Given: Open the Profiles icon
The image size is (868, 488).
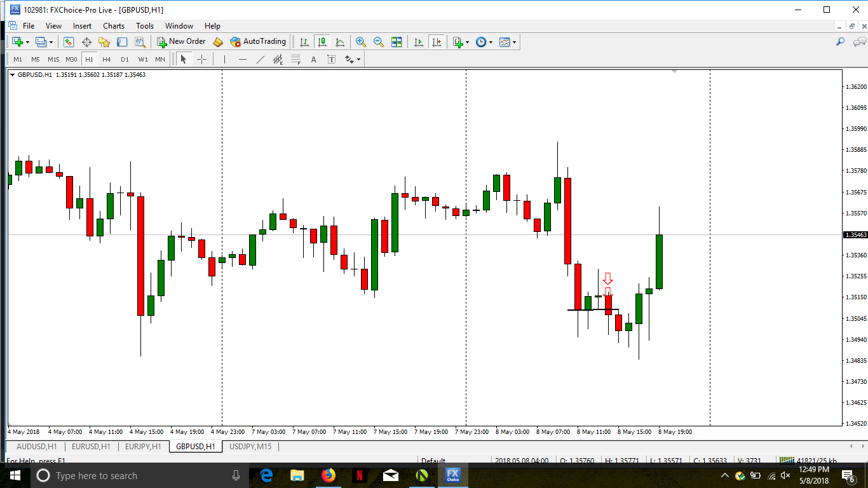Looking at the screenshot, I should [41, 42].
